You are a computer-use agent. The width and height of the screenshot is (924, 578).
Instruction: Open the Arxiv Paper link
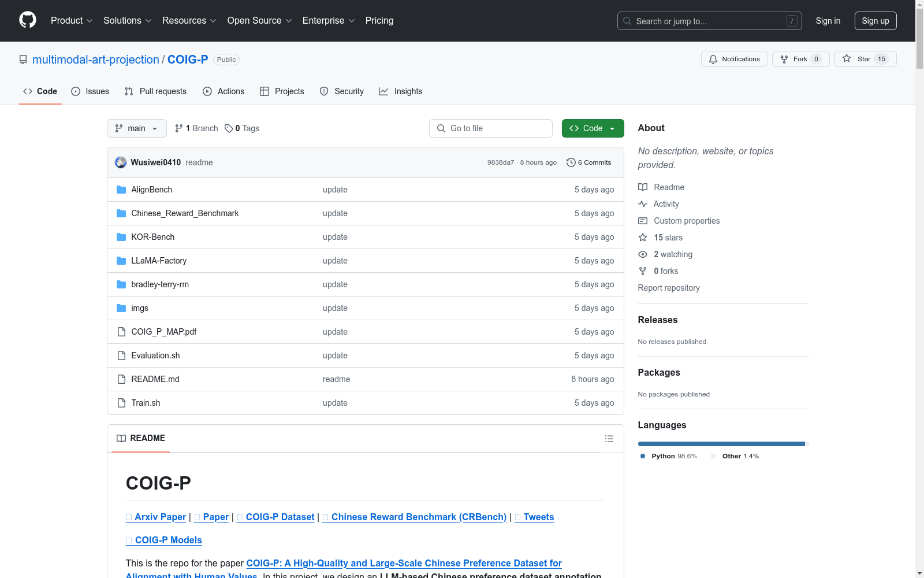(156, 517)
